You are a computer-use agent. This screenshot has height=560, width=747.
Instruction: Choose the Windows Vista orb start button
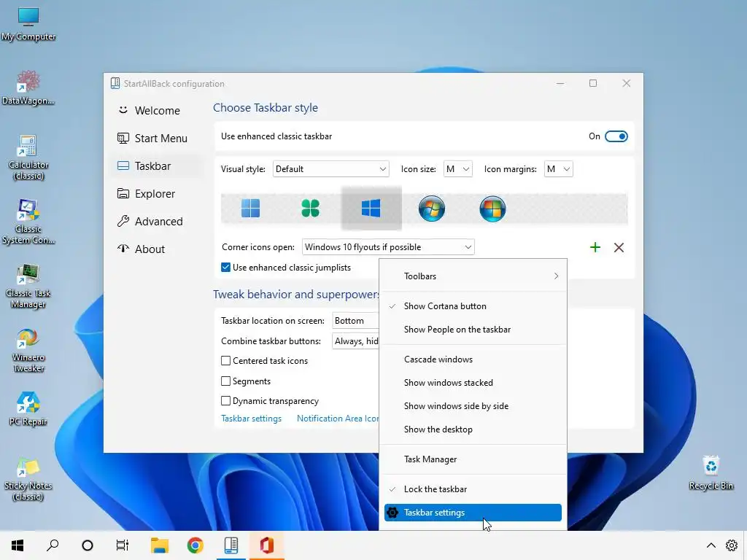[x=492, y=209]
